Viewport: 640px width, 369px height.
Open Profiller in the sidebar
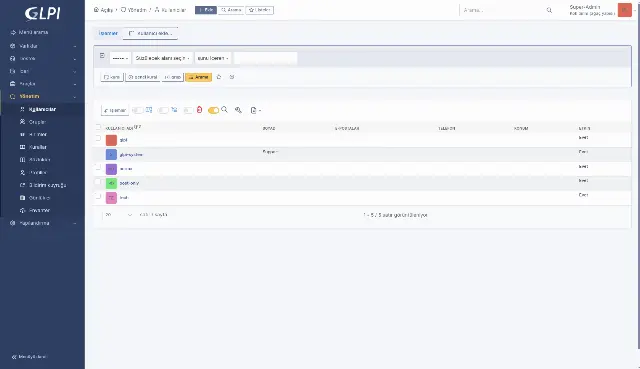[x=38, y=172]
